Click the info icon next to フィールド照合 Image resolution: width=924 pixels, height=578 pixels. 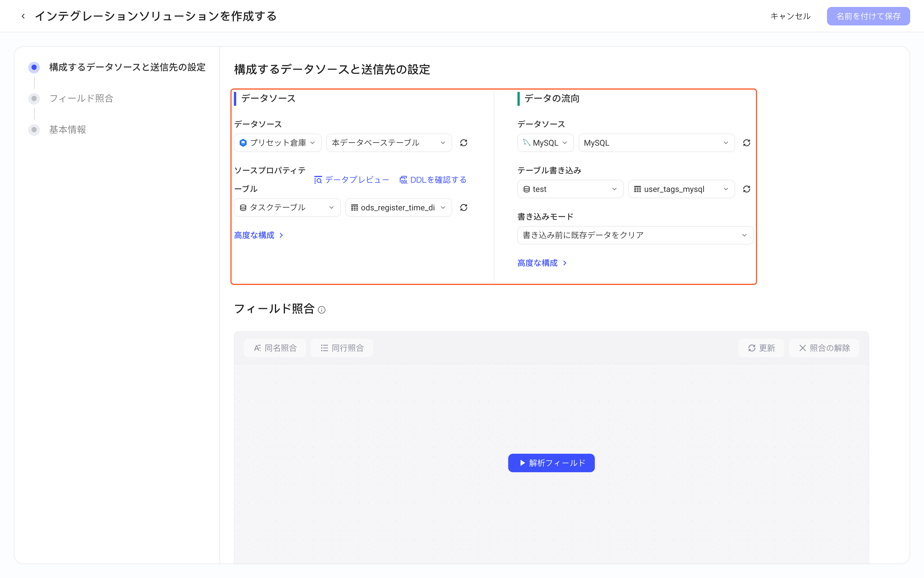point(321,310)
